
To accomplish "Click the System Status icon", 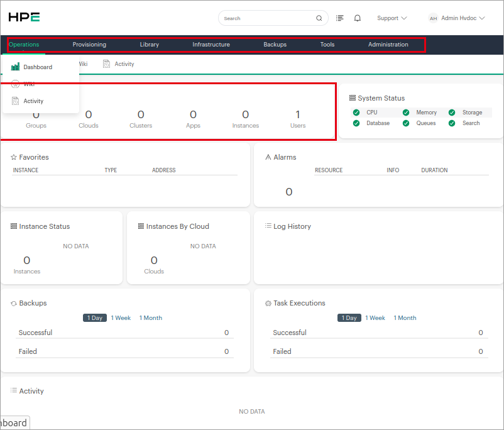I will pyautogui.click(x=353, y=98).
